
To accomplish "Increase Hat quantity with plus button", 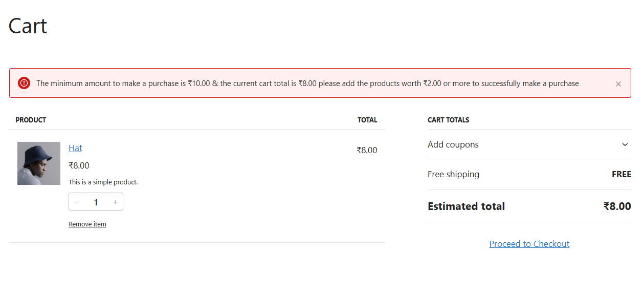I will tap(116, 202).
